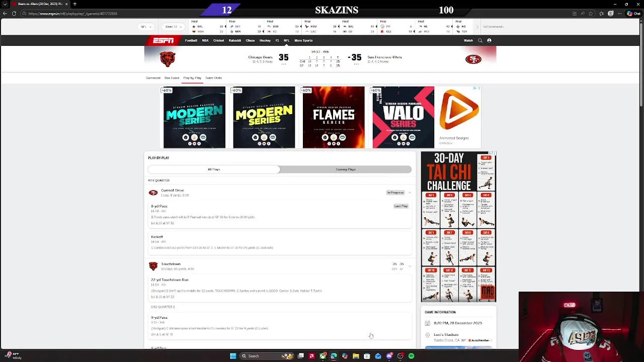Open the Football menu in ESPN nav
Viewport: 644px width, 362px height.
(x=191, y=40)
